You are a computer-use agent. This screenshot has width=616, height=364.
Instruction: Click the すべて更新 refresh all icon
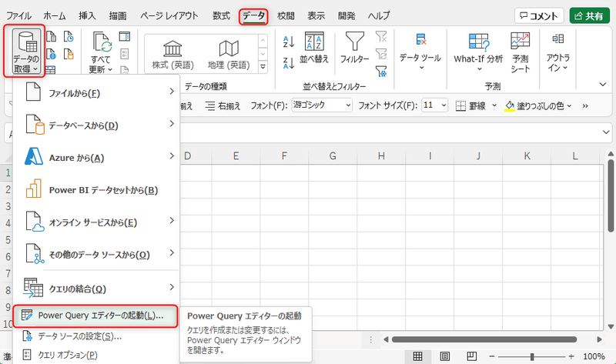click(x=102, y=42)
